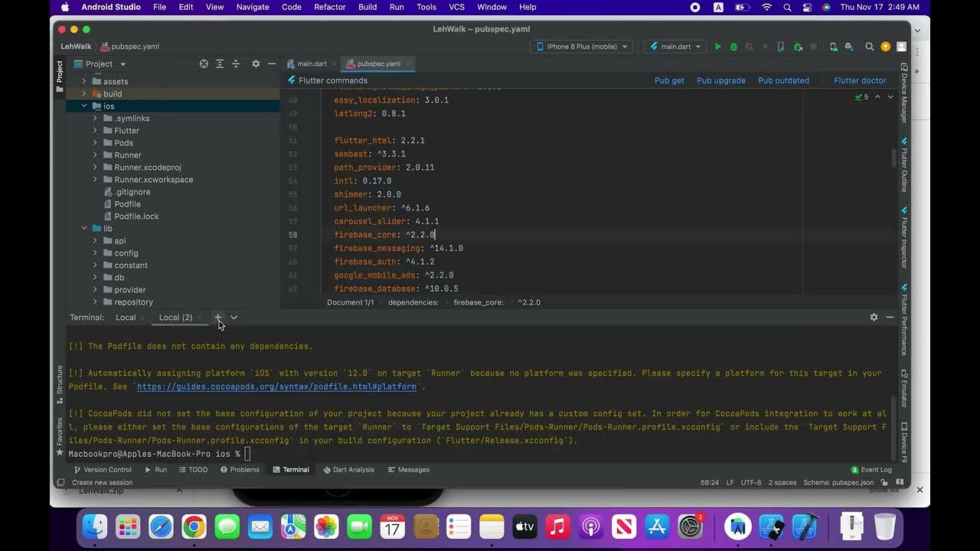Open terminal tabs dropdown chevron
Screen dimensions: 980x551
pyautogui.click(x=234, y=317)
